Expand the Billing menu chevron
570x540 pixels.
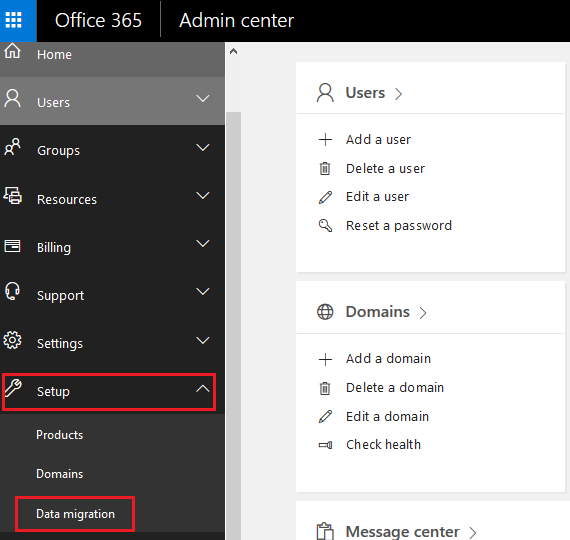click(x=202, y=243)
